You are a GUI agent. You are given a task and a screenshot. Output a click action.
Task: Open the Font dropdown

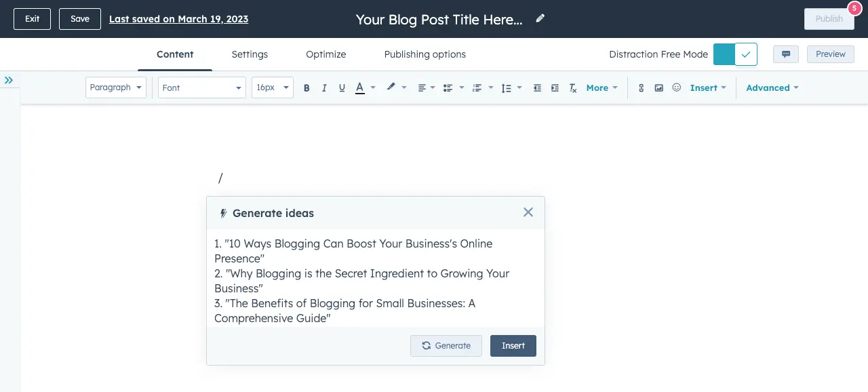click(201, 87)
